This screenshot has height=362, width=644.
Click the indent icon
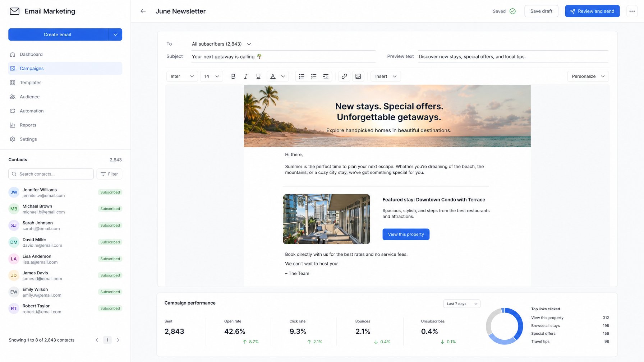(x=326, y=76)
